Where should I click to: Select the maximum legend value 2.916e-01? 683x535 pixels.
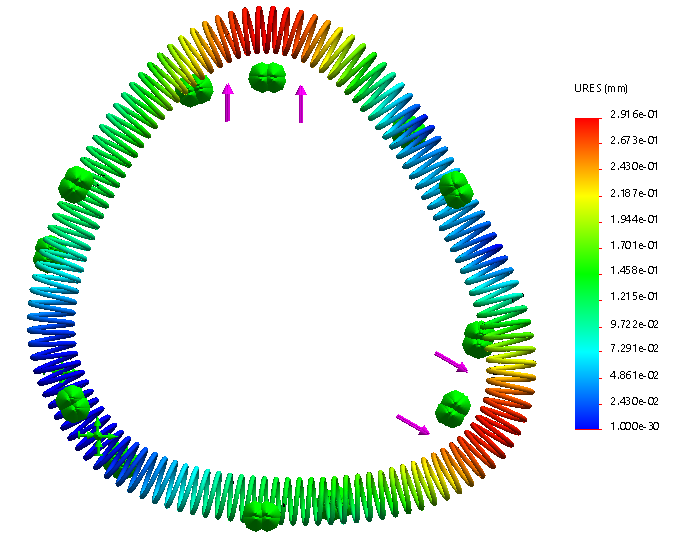tap(634, 115)
